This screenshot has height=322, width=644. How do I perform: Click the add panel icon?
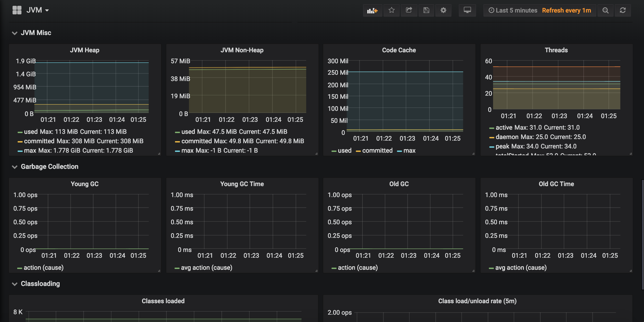click(372, 10)
